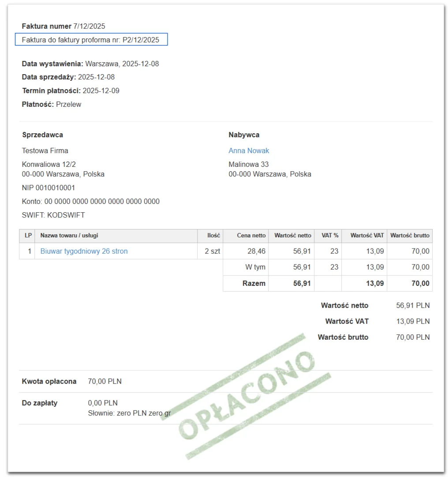Select 'SWIFT: KODSWIFT' text
The height and width of the screenshot is (477, 448).
coord(53,215)
